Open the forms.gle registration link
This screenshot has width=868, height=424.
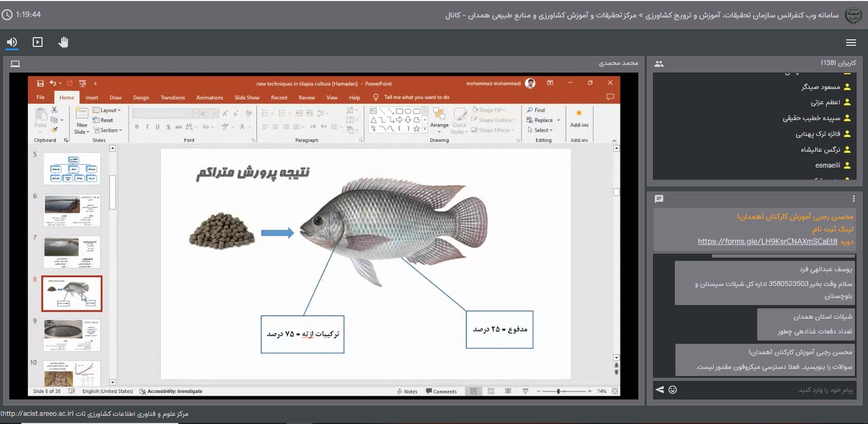(767, 241)
